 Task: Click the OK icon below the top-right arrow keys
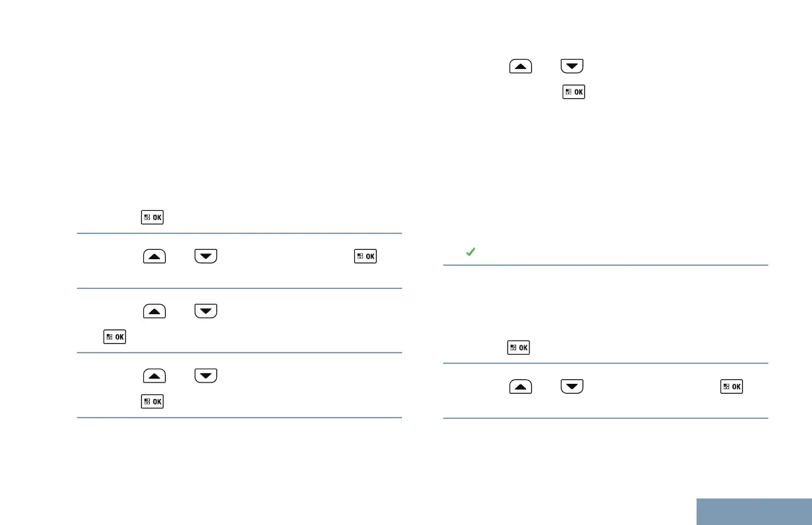tap(573, 92)
